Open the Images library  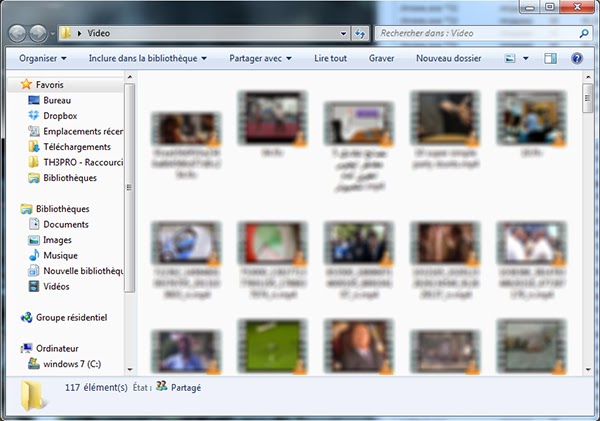click(x=57, y=240)
